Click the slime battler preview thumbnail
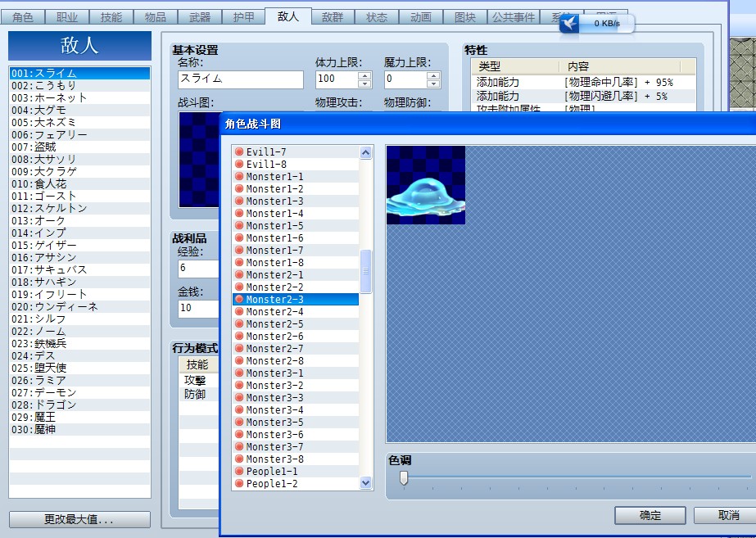Image resolution: width=756 pixels, height=538 pixels. click(x=426, y=185)
